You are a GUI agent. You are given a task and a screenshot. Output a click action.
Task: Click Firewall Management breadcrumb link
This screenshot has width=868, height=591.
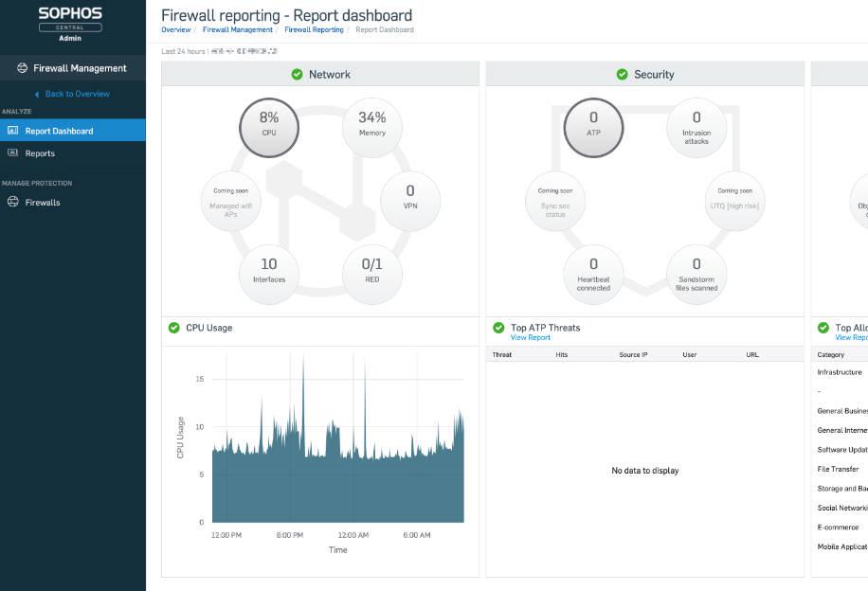pyautogui.click(x=238, y=30)
